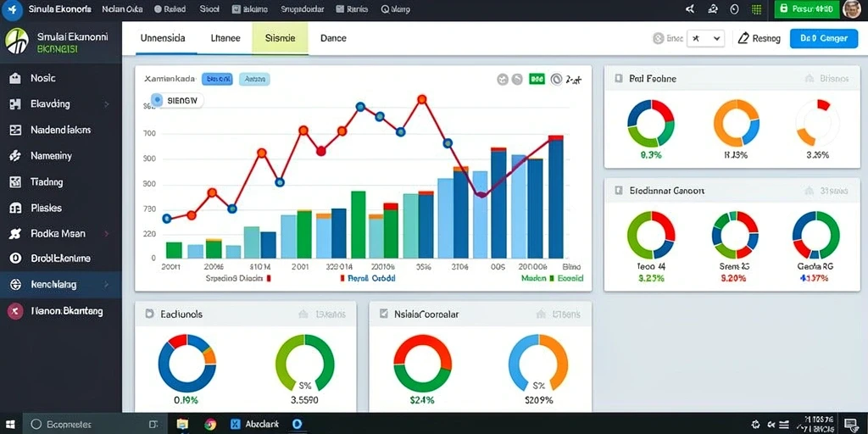
Task: Click the Windows Start button
Action: [x=10, y=424]
